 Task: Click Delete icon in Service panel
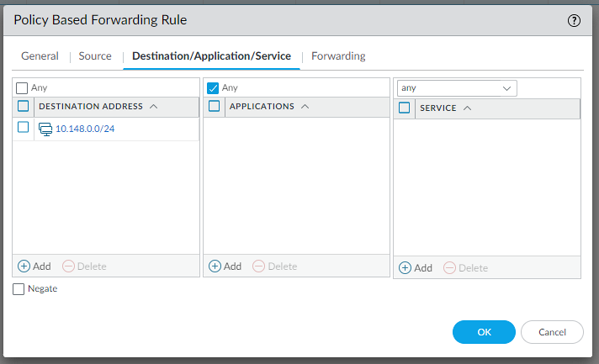pos(450,267)
